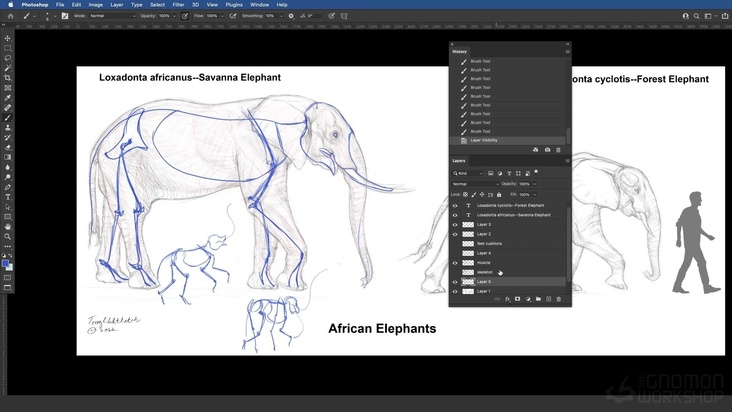Hide the Layer 1 layer

click(x=455, y=292)
